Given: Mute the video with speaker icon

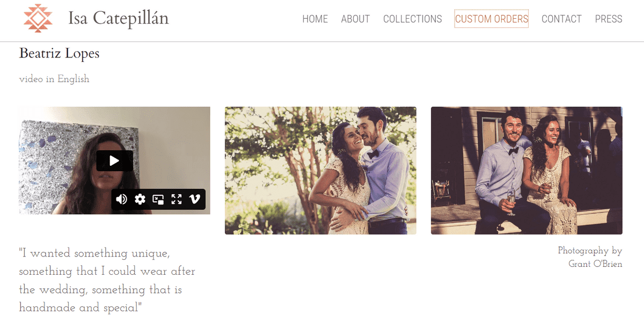Looking at the screenshot, I should 122,200.
